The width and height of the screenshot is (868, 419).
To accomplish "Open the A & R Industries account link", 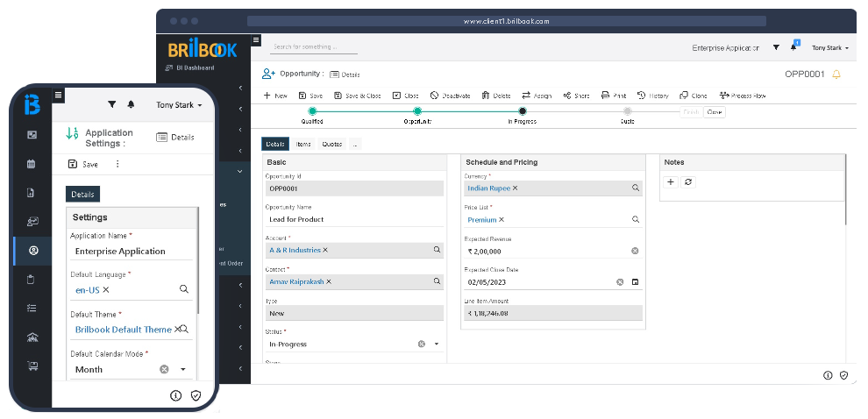I will (x=295, y=250).
